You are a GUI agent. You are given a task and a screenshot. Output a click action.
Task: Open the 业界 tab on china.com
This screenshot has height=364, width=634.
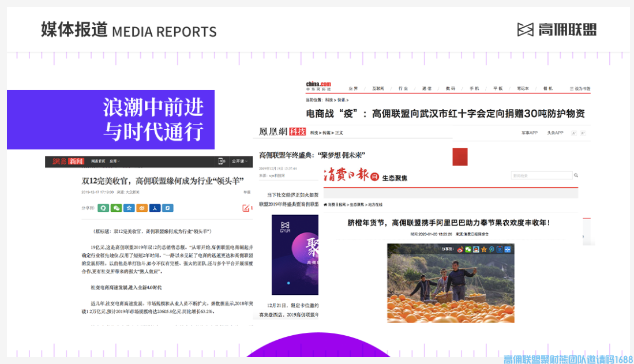click(353, 88)
